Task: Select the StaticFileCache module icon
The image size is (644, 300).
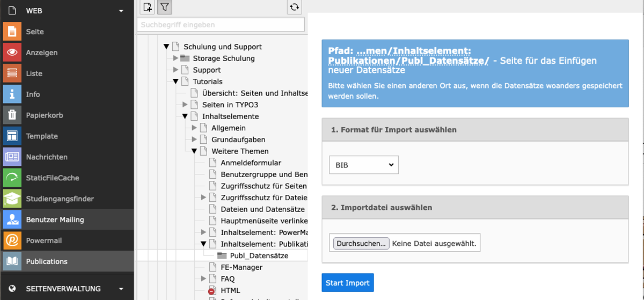Action: click(x=12, y=178)
